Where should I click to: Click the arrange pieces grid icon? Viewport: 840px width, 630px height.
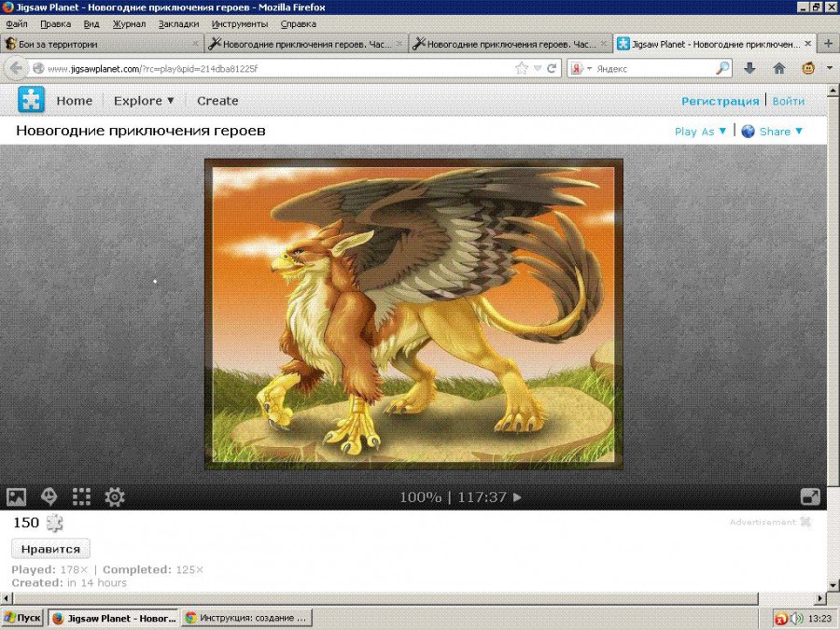coord(81,497)
